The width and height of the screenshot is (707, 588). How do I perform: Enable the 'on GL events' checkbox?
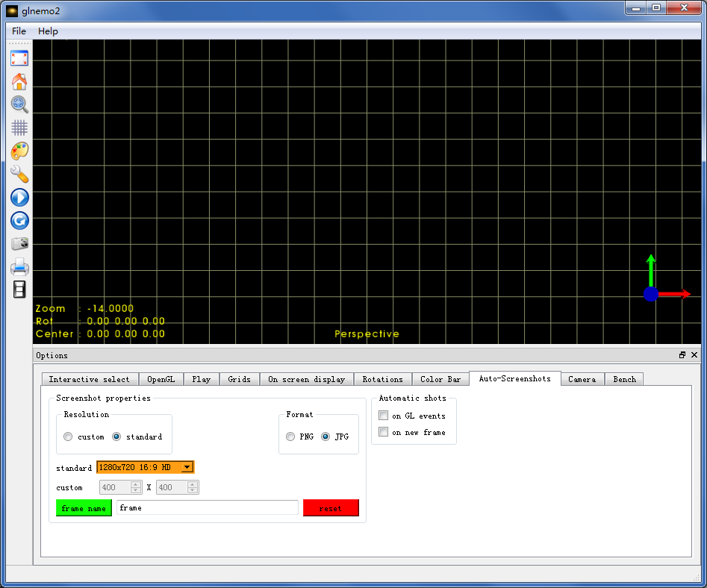384,416
